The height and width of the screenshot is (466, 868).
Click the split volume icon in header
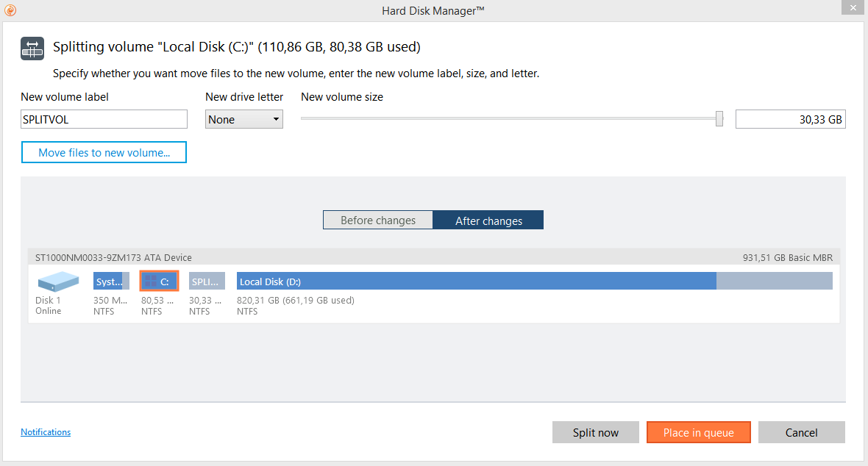pos(32,48)
